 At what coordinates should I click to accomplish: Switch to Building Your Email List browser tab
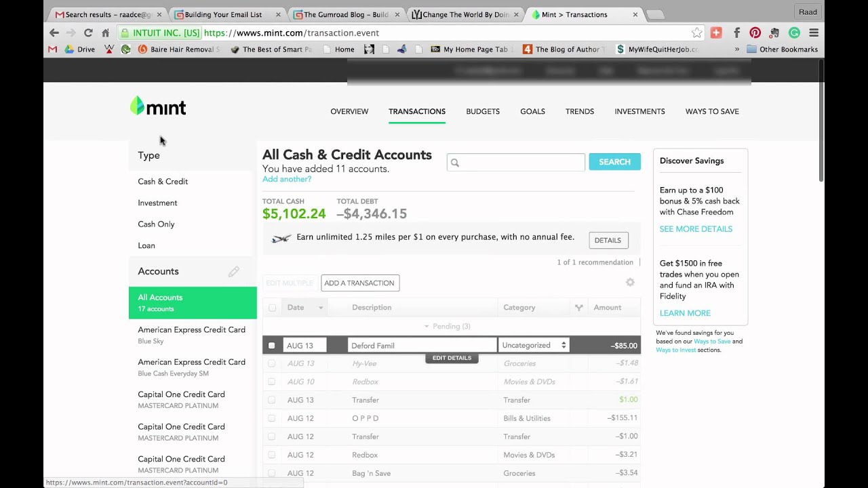[227, 14]
